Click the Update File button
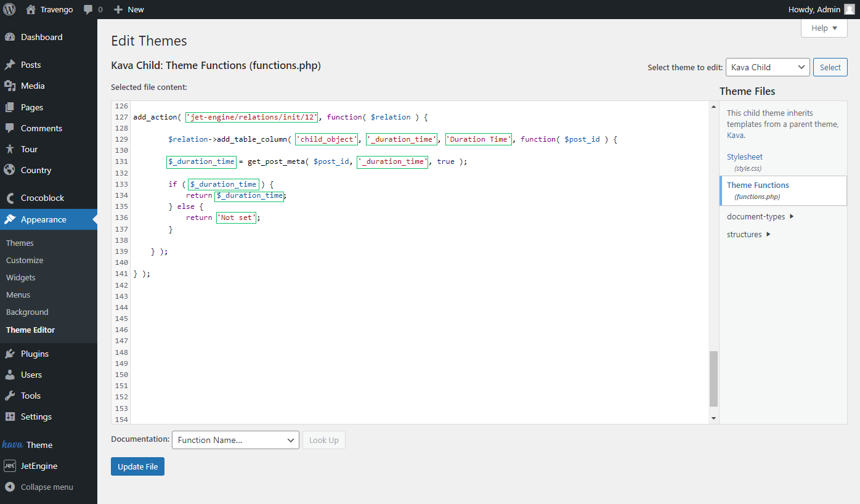 click(137, 466)
